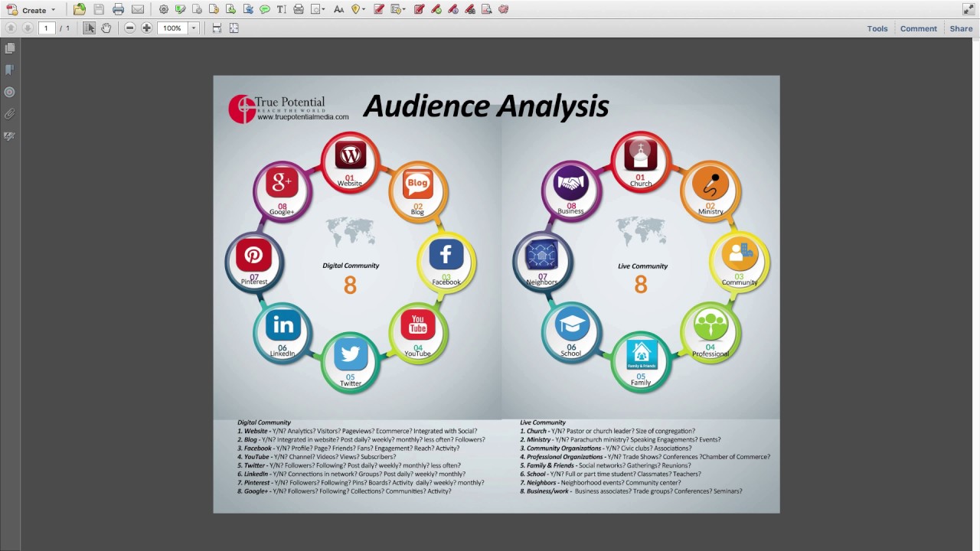Click the Pinterest circle graphic

[x=254, y=261]
